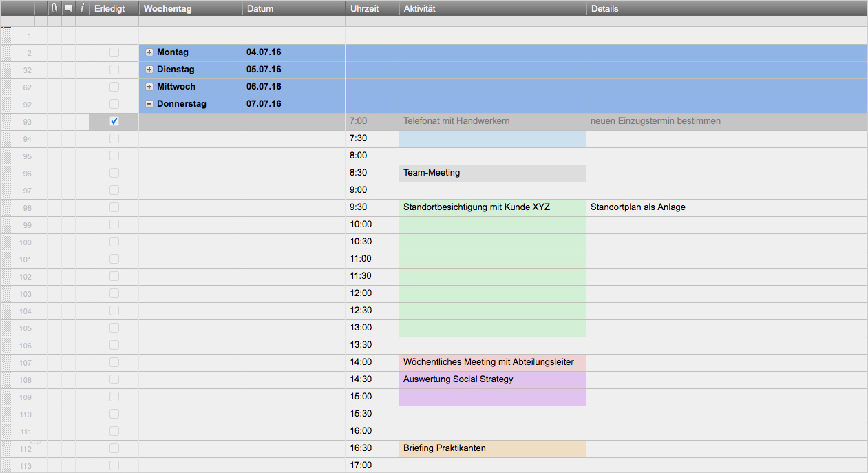The image size is (868, 473).
Task: Click the Details column header
Action: pos(727,9)
